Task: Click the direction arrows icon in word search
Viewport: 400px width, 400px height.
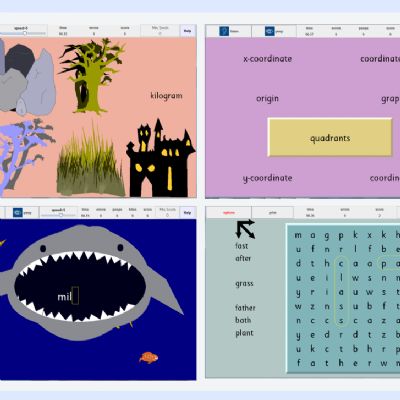Action: [x=245, y=229]
